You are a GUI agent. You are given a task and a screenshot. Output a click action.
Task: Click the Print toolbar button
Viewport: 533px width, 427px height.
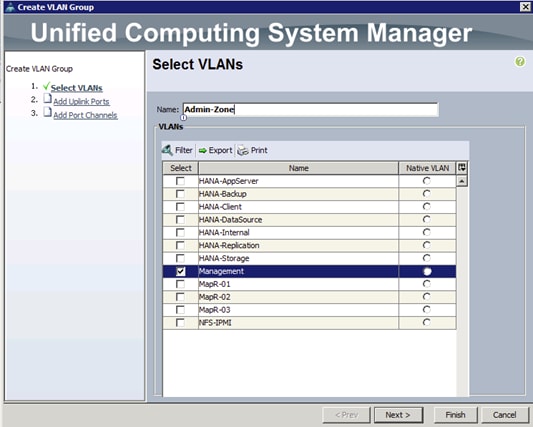pyautogui.click(x=252, y=150)
